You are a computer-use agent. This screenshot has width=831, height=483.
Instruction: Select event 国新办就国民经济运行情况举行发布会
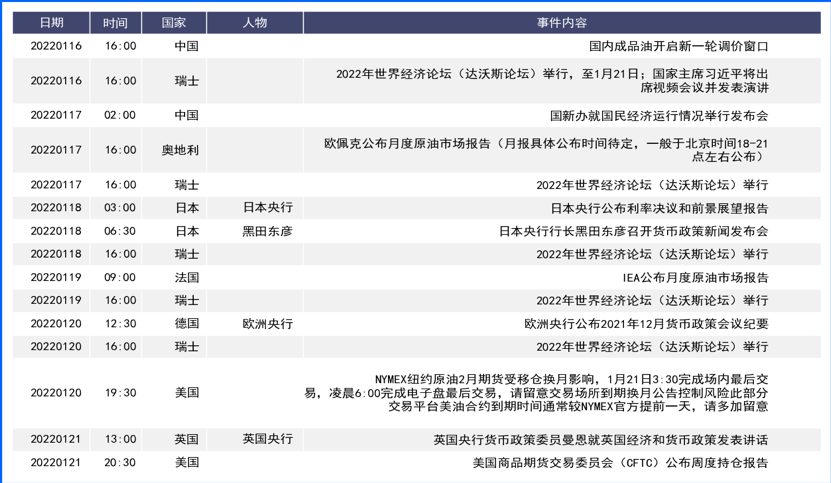coord(659,116)
